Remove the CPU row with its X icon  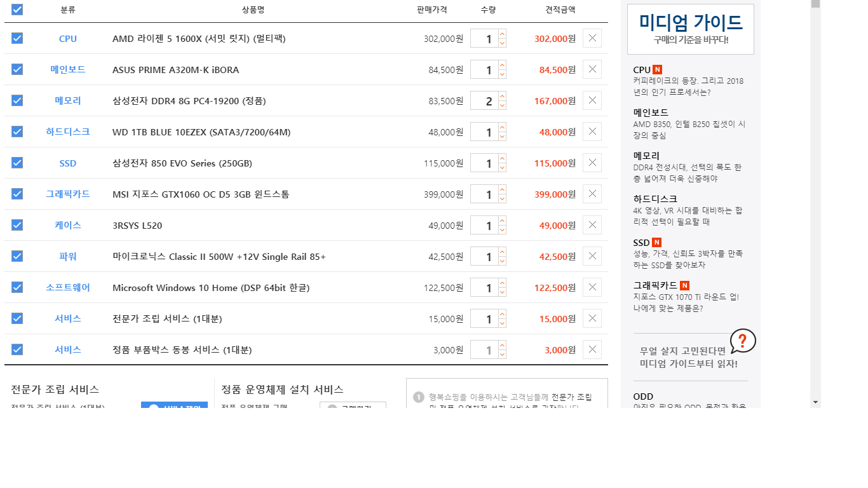592,38
